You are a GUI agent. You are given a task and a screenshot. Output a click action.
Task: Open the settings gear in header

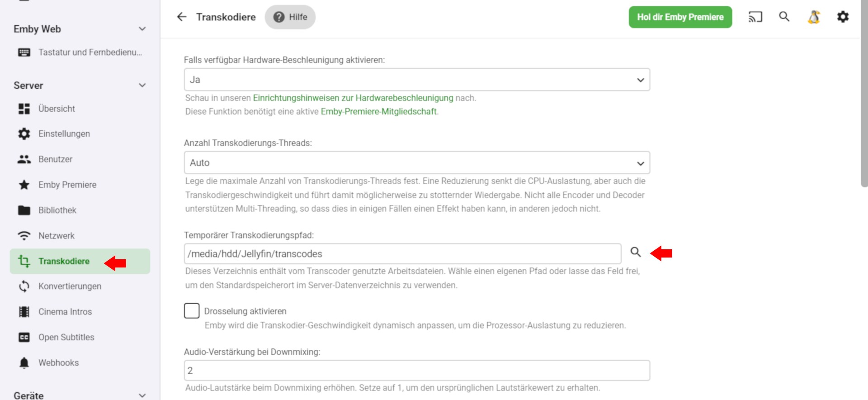coord(843,17)
